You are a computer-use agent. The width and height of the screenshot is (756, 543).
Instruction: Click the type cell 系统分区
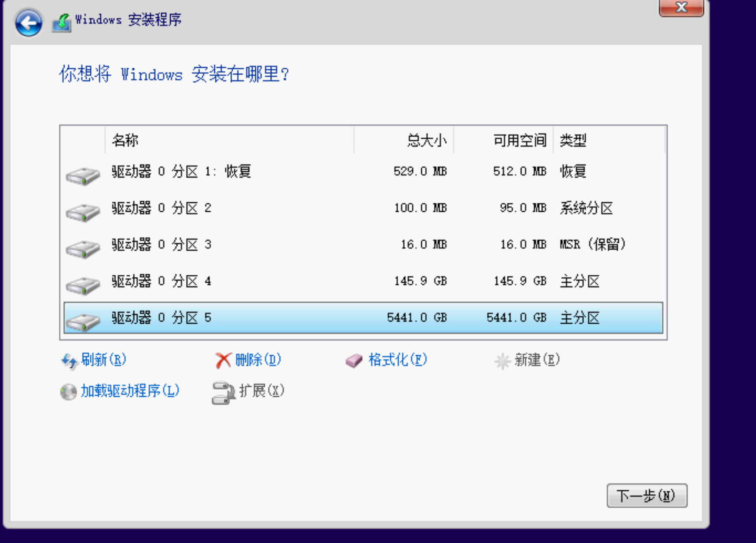click(586, 208)
